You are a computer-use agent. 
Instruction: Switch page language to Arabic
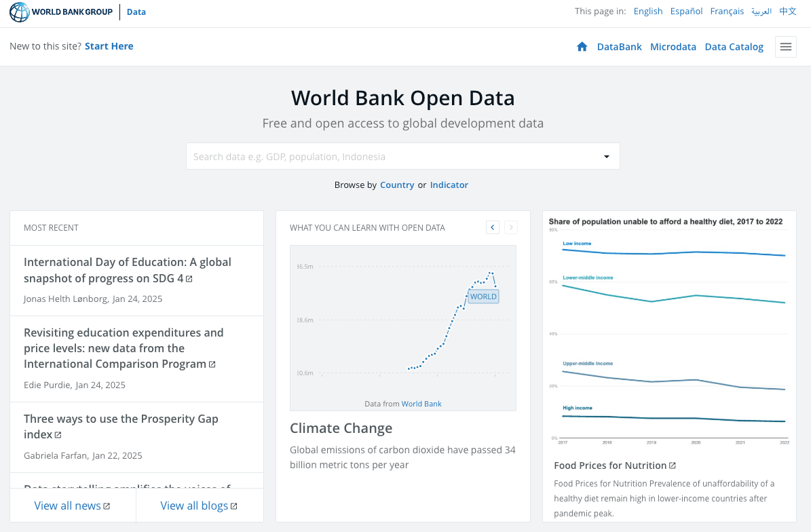[761, 12]
